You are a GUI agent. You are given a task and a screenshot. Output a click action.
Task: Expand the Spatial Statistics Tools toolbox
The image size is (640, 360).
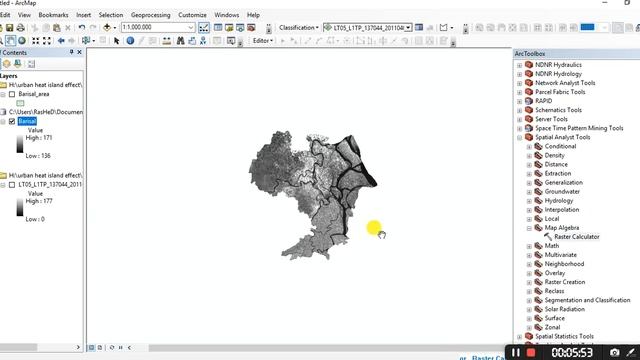point(520,337)
